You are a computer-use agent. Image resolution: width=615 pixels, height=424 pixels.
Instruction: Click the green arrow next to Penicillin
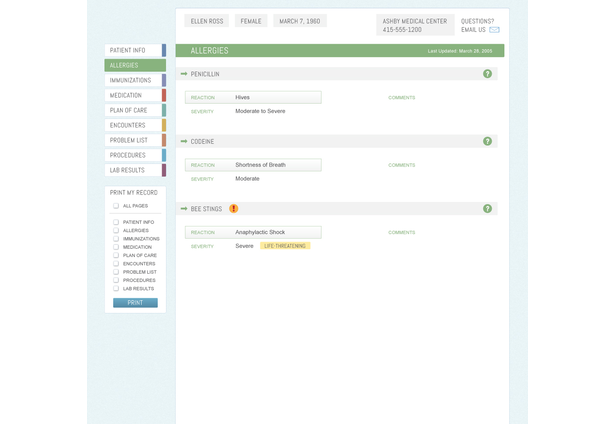pos(184,74)
